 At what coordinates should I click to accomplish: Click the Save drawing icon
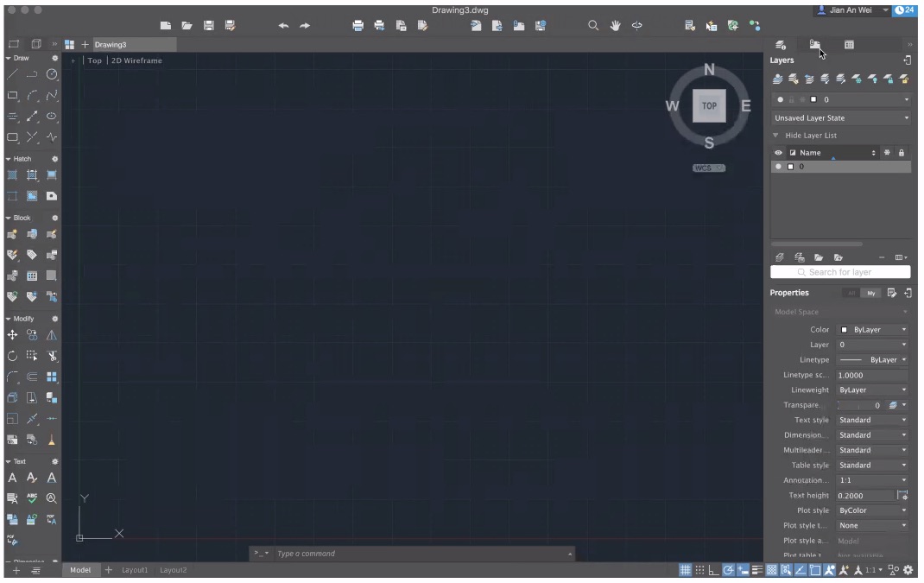pyautogui.click(x=209, y=25)
